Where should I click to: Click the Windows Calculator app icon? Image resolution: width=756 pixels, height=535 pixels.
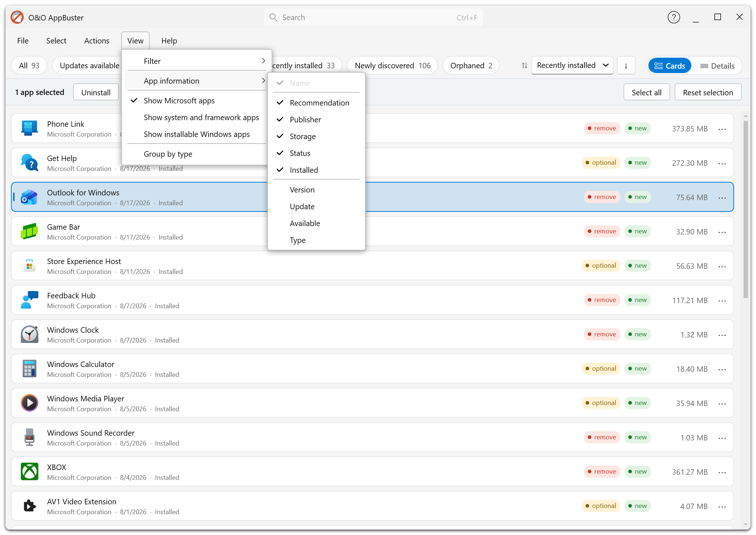[29, 368]
